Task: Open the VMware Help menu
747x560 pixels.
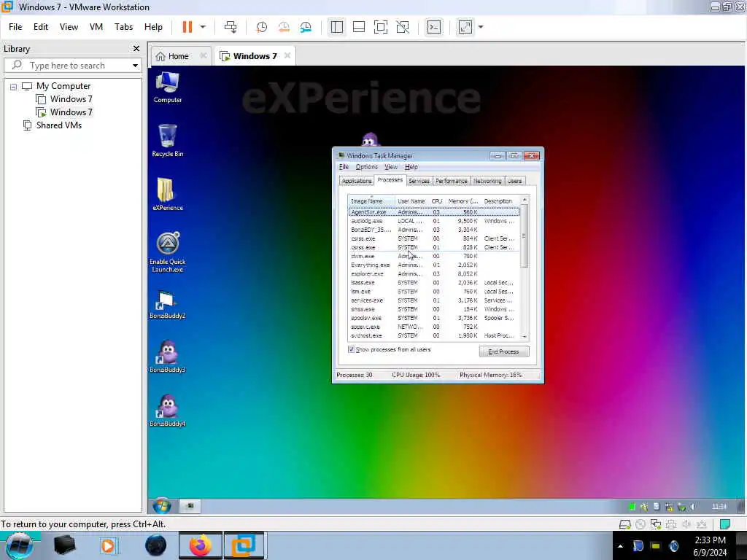Action: tap(153, 27)
